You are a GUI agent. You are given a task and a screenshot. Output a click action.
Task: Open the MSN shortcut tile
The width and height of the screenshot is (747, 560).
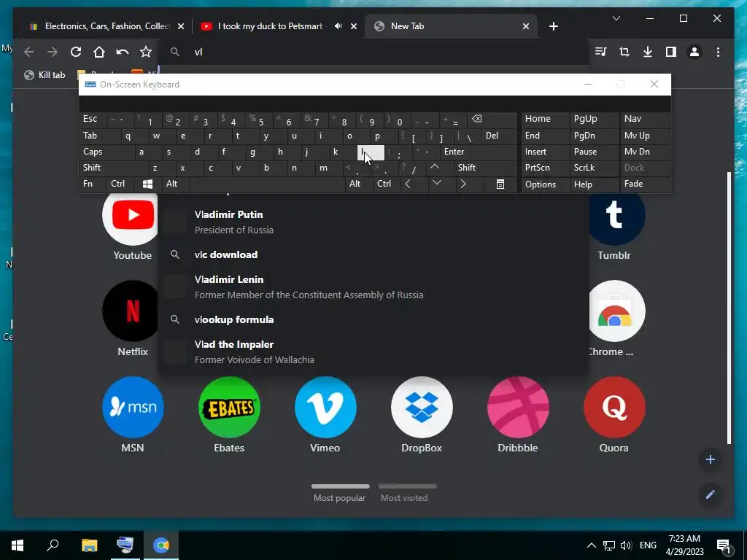(x=133, y=414)
